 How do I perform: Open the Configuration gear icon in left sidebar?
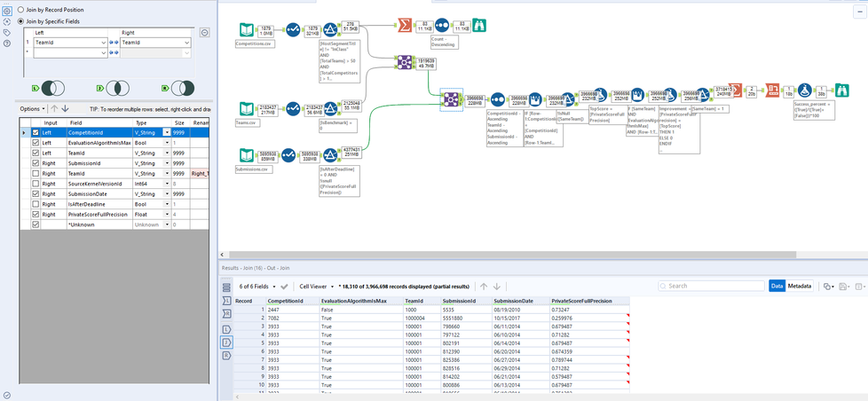pyautogui.click(x=6, y=11)
